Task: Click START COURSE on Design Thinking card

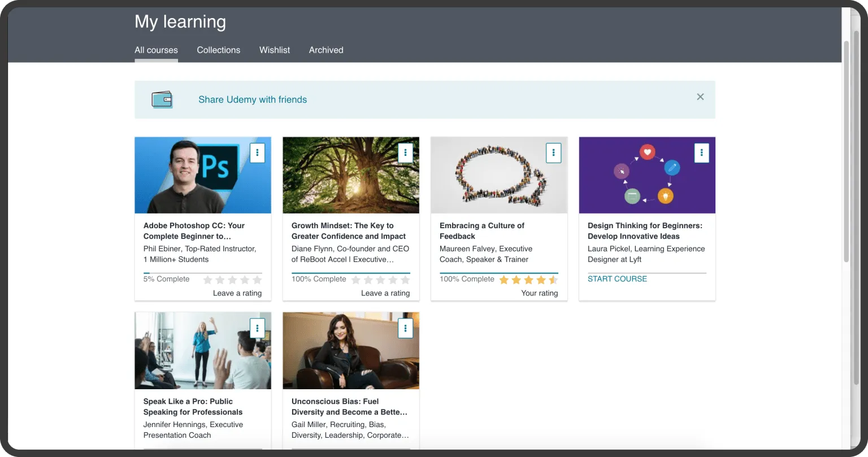Action: click(x=617, y=278)
